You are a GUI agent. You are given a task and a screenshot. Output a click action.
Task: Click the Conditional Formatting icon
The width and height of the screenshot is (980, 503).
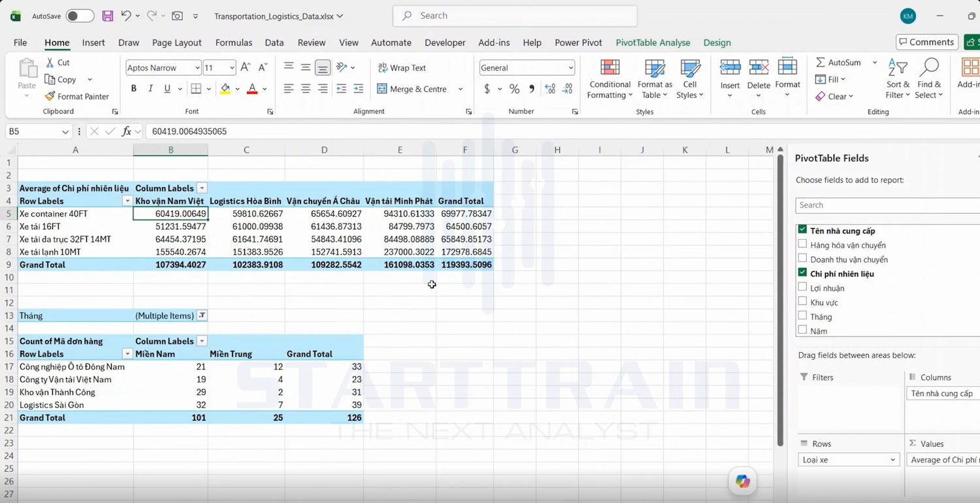click(x=610, y=68)
